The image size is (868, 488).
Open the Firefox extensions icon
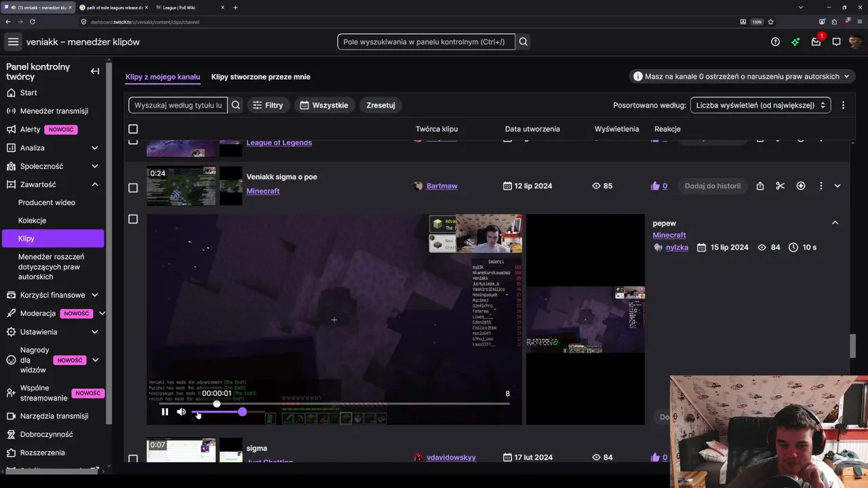coord(834,22)
